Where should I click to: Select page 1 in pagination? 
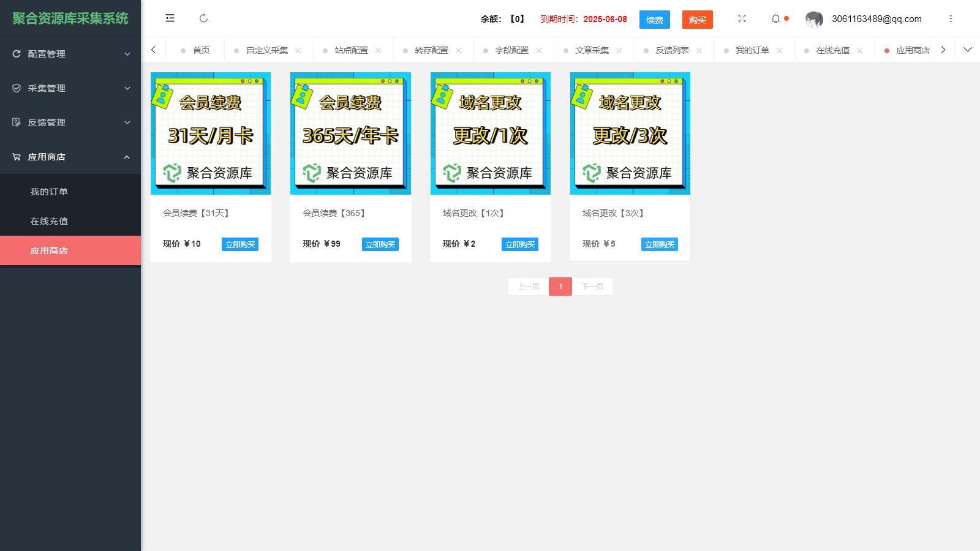[x=560, y=287]
